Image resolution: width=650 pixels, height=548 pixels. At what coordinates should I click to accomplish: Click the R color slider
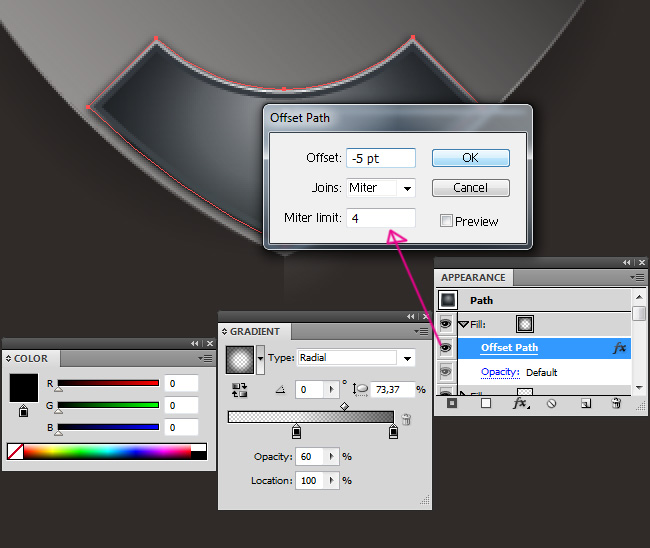108,383
